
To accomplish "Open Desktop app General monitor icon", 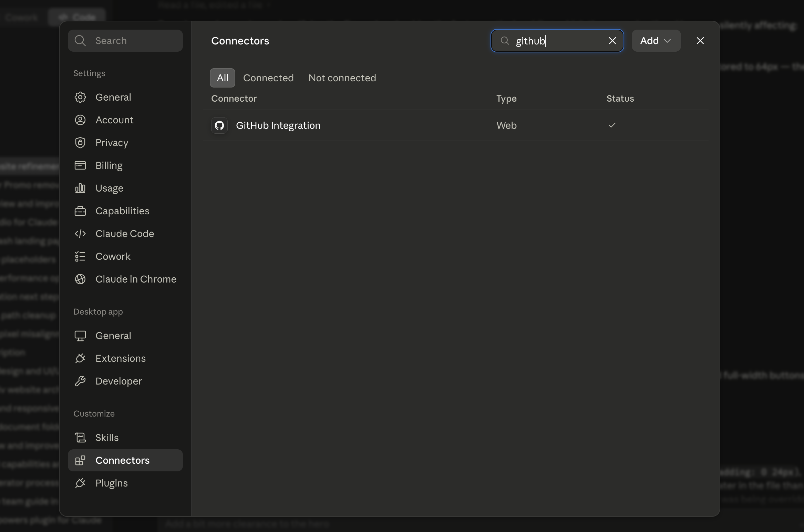I will [x=80, y=336].
